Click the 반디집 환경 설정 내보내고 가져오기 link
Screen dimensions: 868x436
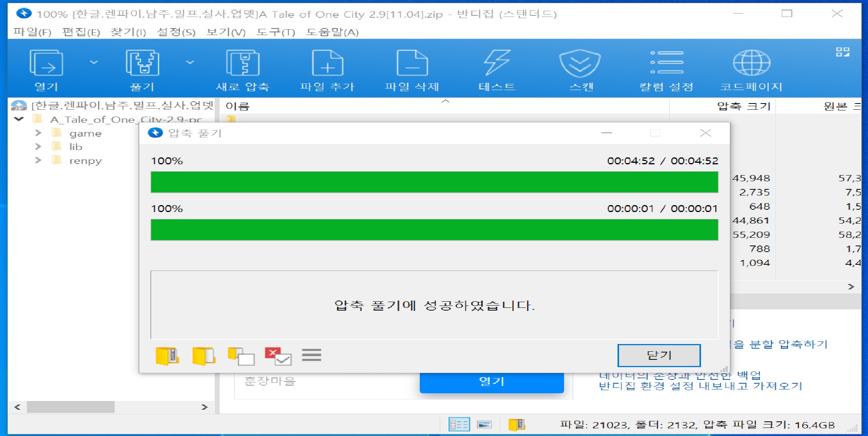click(x=700, y=386)
